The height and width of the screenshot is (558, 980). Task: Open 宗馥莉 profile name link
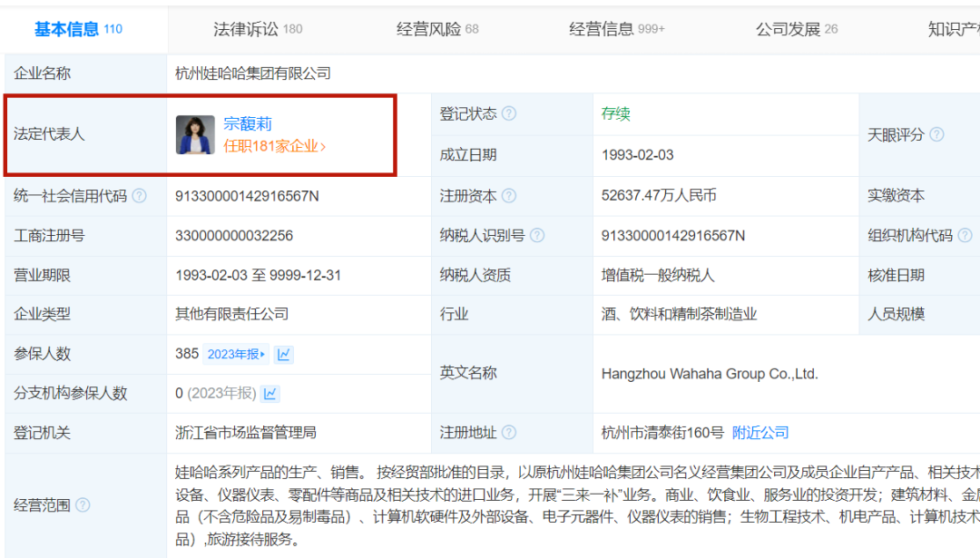coord(248,124)
